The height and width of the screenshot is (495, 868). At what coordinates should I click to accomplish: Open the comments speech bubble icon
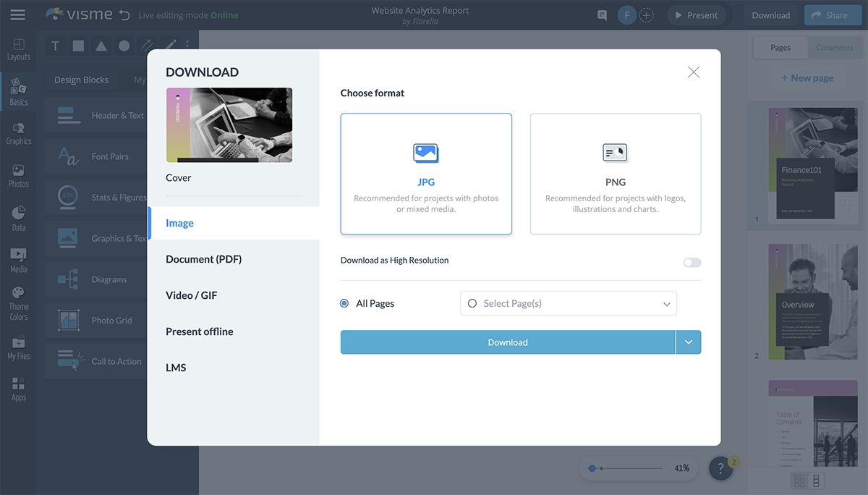pos(602,15)
